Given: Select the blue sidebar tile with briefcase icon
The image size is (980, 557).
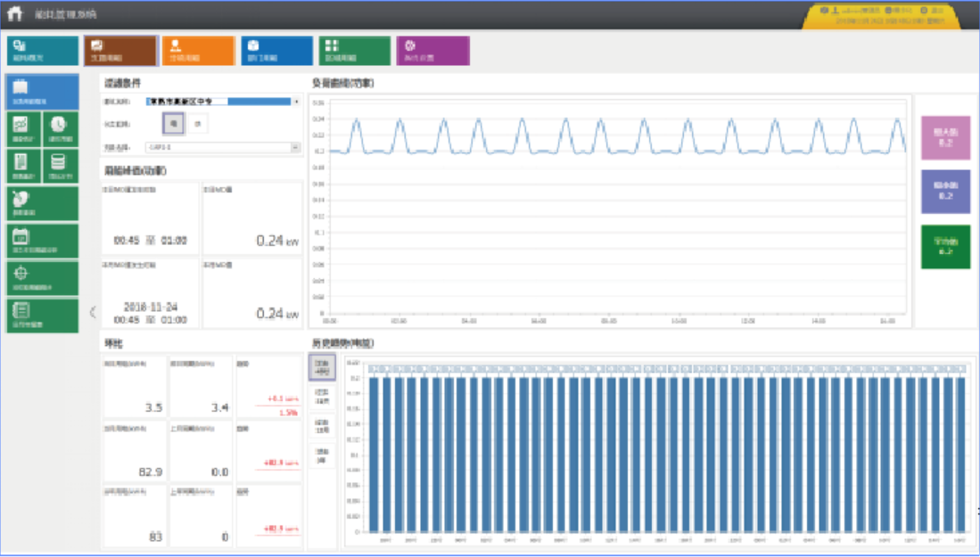Looking at the screenshot, I should pos(42,92).
